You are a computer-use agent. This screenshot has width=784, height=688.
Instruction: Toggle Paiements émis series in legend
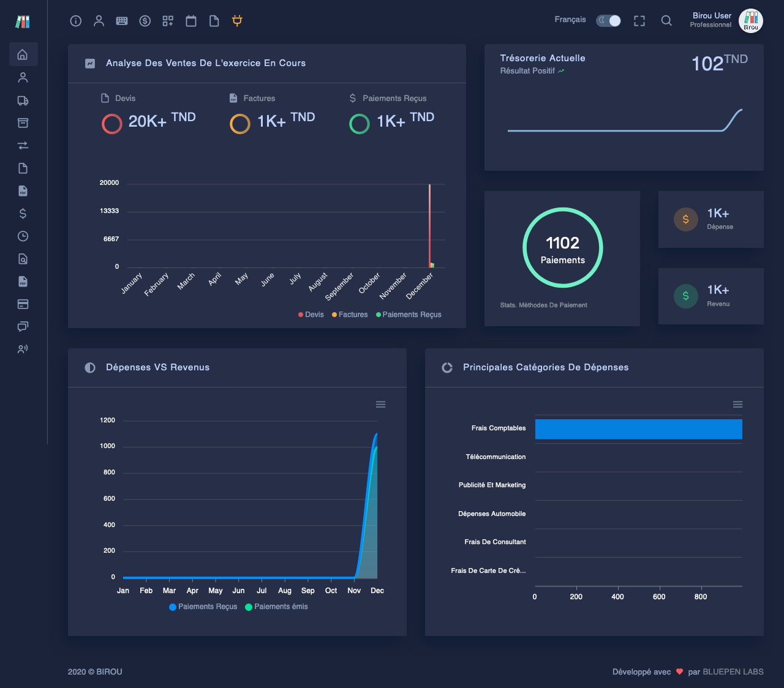[277, 607]
